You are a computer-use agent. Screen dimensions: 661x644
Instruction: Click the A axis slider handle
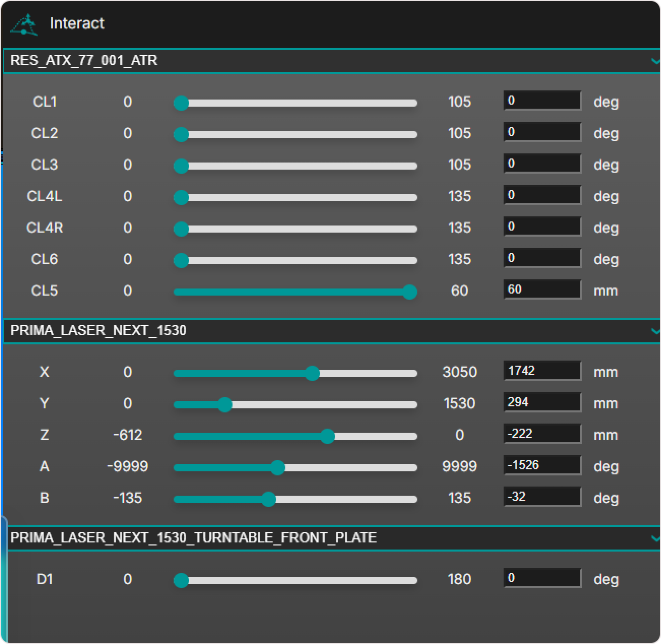[277, 468]
